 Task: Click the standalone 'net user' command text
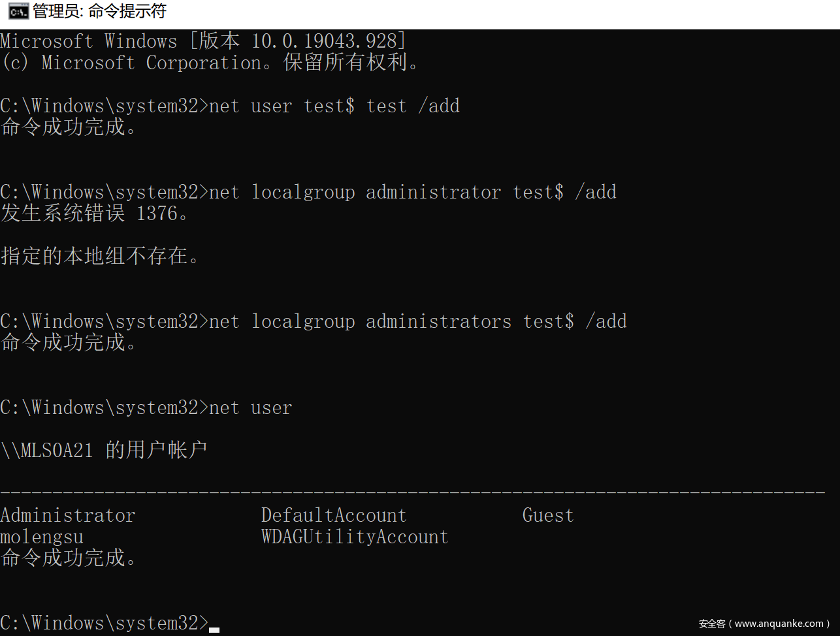tap(250, 407)
